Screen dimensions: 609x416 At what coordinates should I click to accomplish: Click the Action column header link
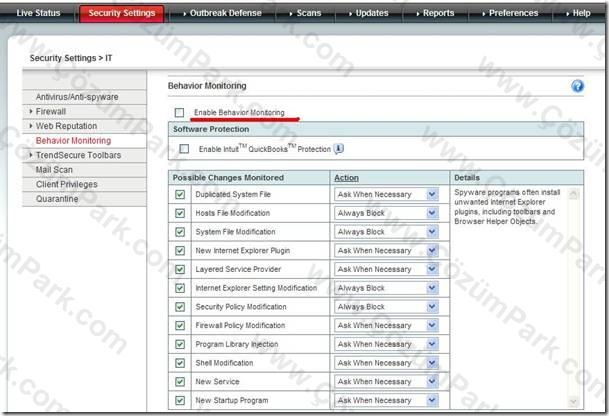[x=346, y=178]
